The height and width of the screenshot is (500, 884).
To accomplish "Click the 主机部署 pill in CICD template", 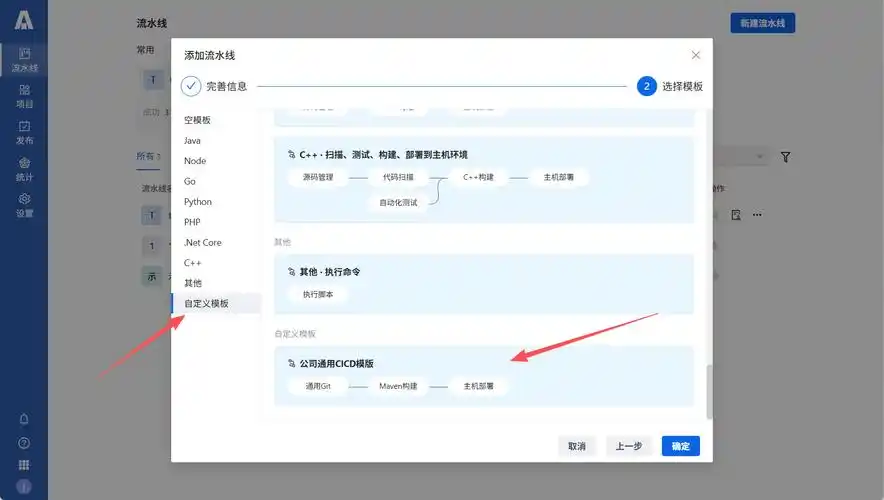I will click(x=478, y=386).
